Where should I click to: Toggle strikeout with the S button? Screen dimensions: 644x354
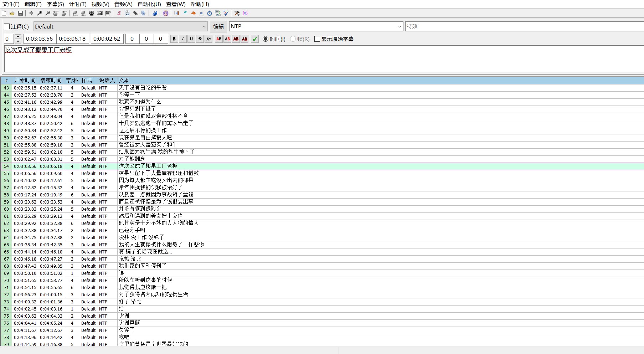pos(200,39)
